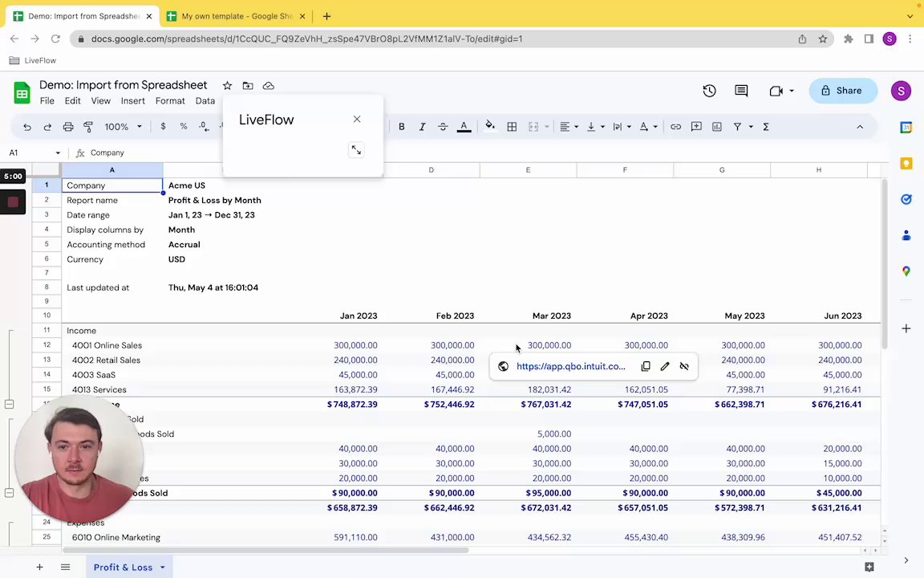Screen dimensions: 924x578
Task: Remove link using unlink icon
Action: [684, 366]
